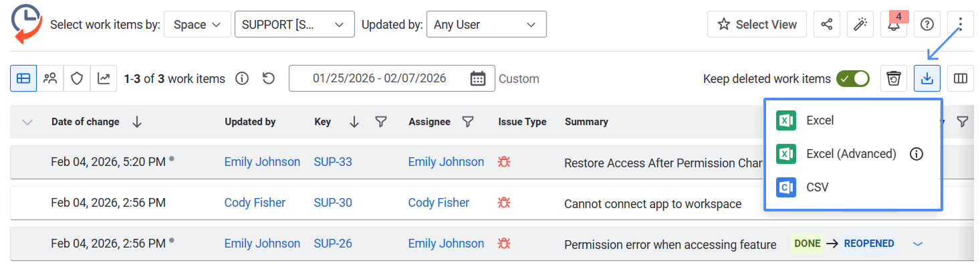Click date Feb 04, 2026, 5:20 PM
Image resolution: width=980 pixels, height=271 pixels.
(108, 162)
